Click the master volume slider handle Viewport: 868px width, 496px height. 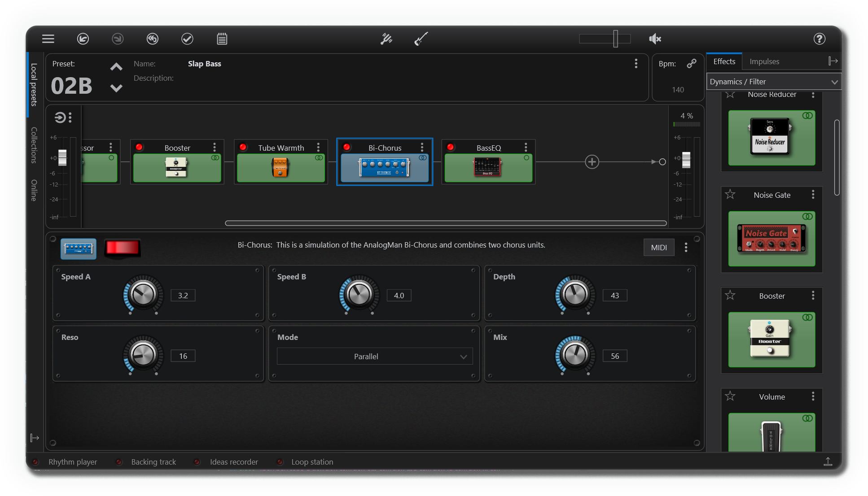pos(616,39)
